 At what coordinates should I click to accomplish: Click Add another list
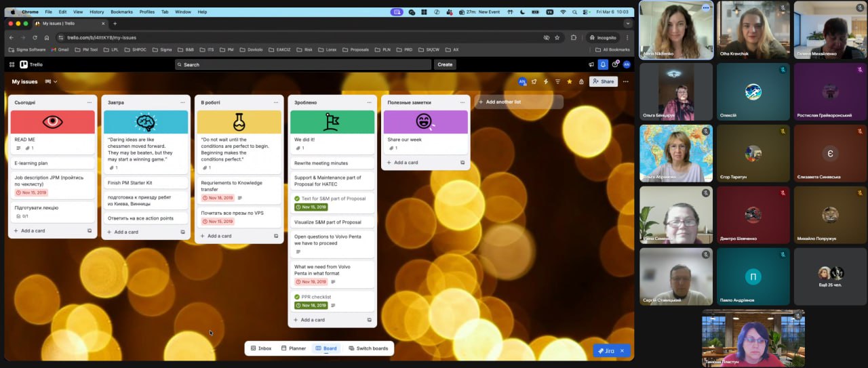[519, 102]
